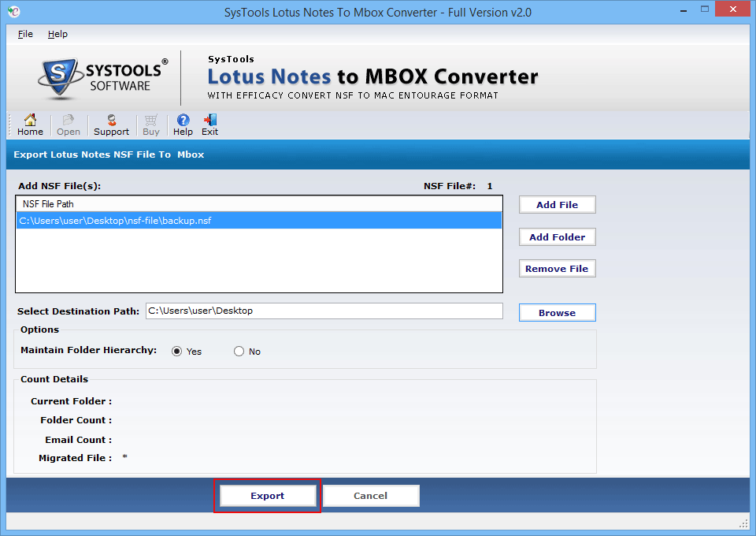
Task: Click the app icon in title bar
Action: (14, 11)
